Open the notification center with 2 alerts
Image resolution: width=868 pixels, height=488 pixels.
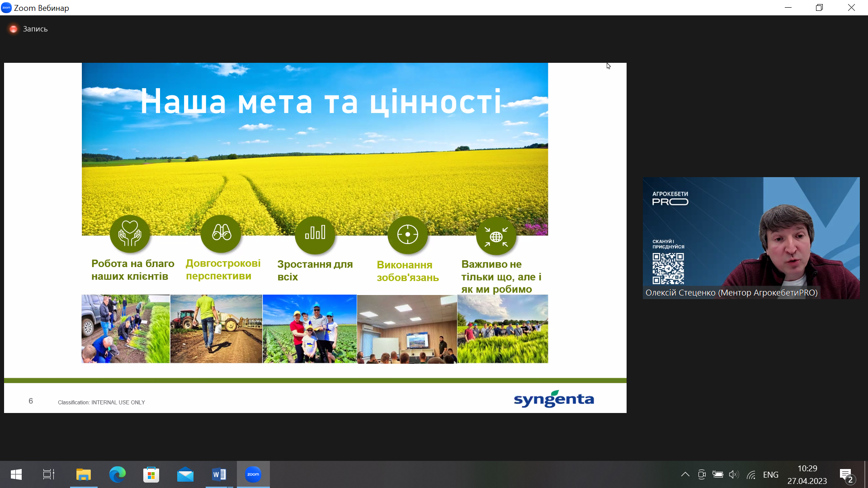[846, 475]
